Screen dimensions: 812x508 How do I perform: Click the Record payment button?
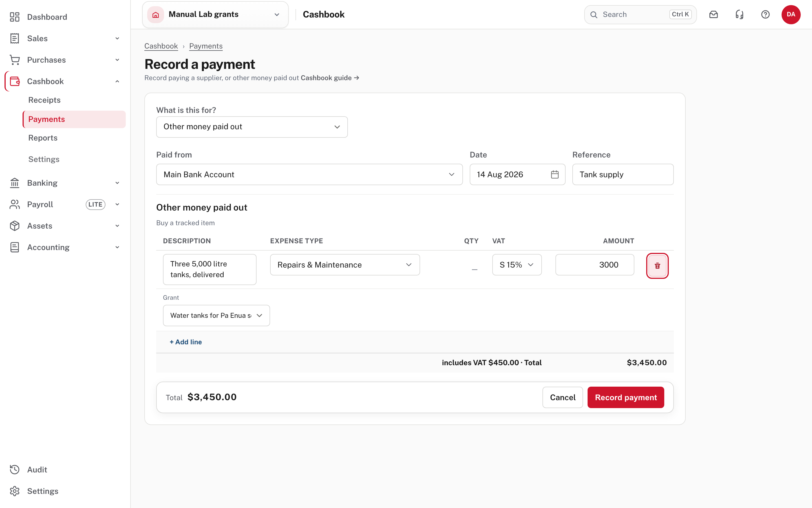[x=626, y=397]
